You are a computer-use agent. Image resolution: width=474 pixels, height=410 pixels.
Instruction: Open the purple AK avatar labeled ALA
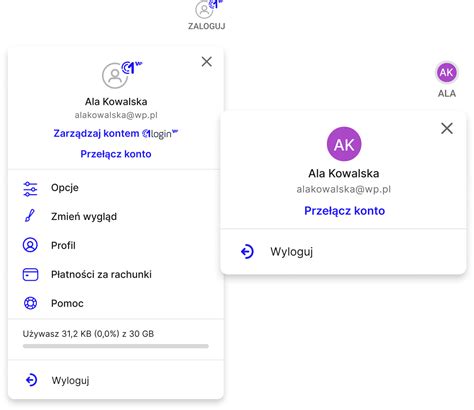pos(447,72)
